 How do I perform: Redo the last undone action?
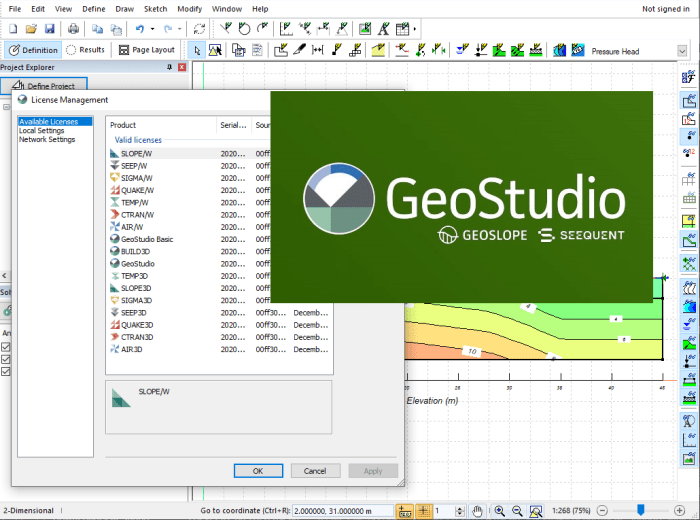pos(168,29)
